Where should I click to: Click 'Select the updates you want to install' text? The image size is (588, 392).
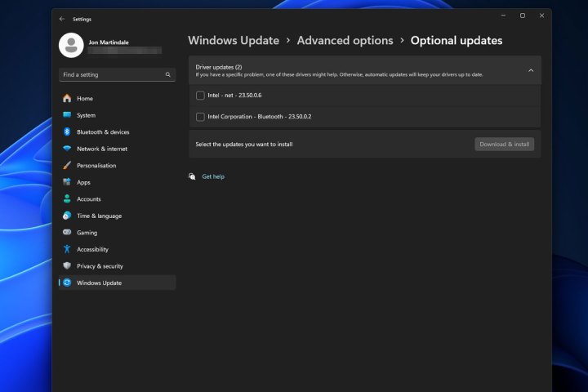244,144
